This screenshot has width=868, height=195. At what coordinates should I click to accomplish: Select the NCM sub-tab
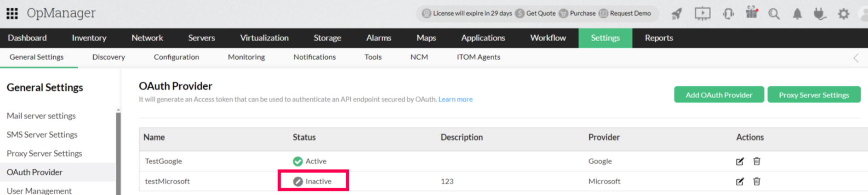point(419,57)
